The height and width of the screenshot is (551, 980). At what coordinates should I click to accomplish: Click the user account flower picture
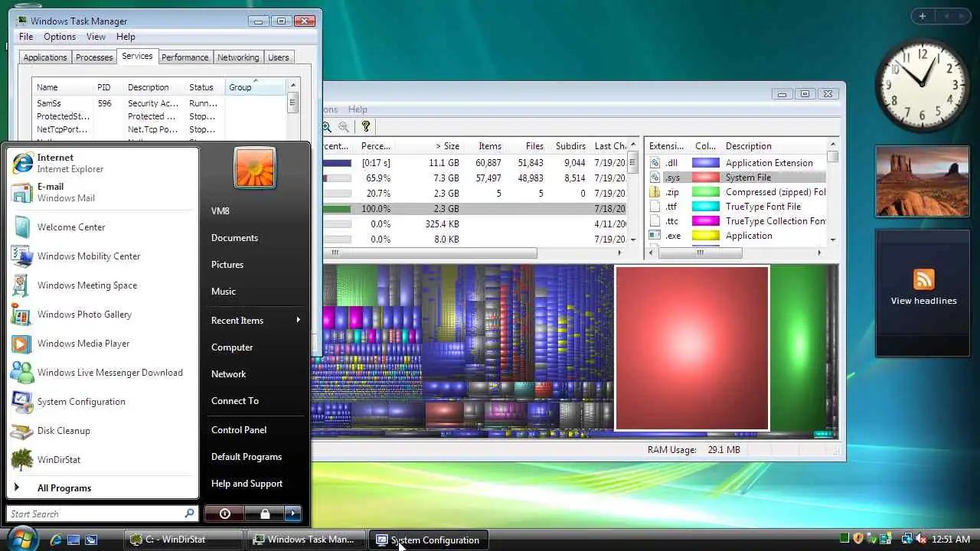[255, 168]
